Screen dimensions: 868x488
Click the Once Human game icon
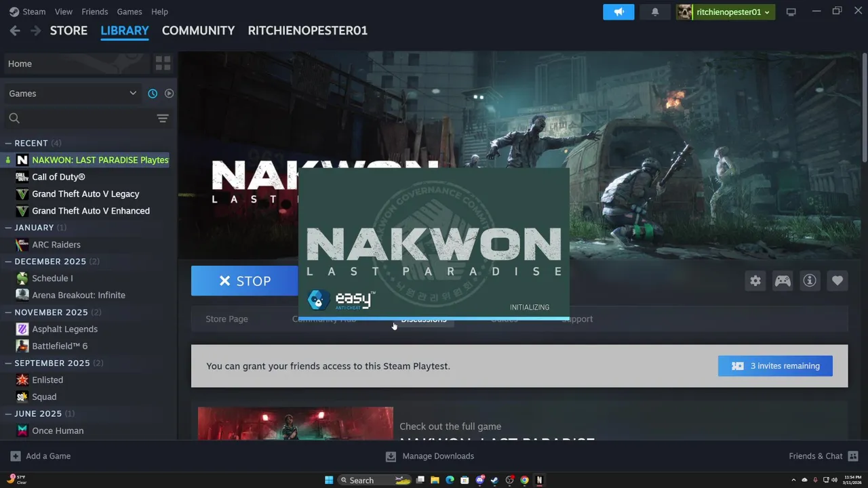point(22,431)
